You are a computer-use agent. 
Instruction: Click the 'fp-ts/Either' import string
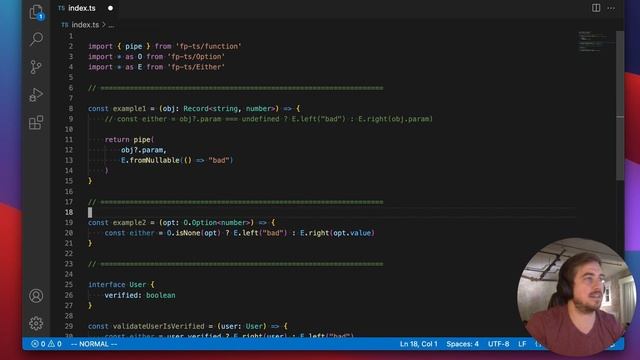click(196, 67)
